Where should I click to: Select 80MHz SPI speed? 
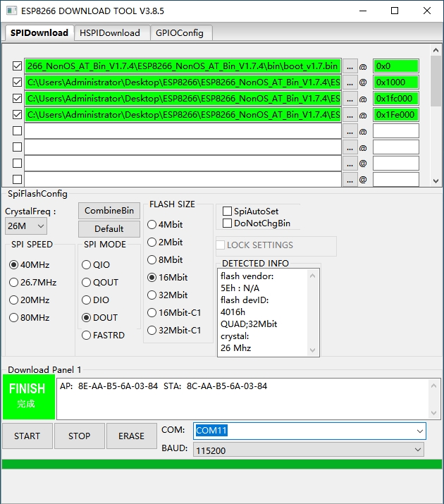13,318
